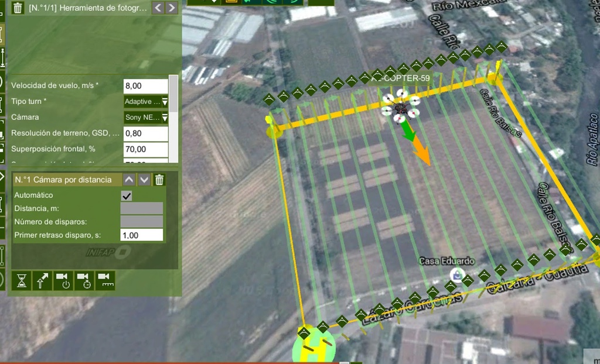The height and width of the screenshot is (364, 600).
Task: Add wait action with hourglass icon
Action: click(x=22, y=281)
